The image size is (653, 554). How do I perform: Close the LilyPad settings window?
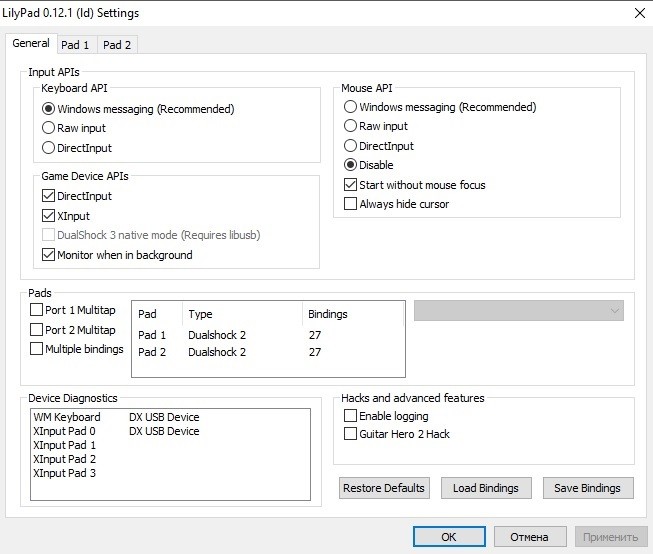[x=638, y=13]
